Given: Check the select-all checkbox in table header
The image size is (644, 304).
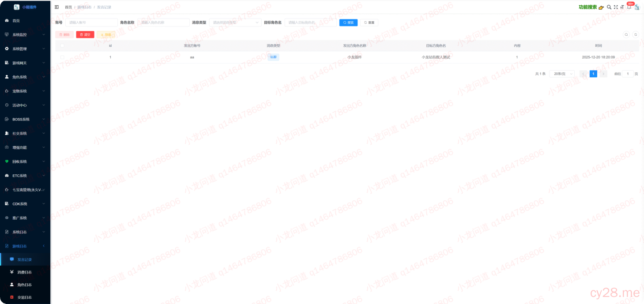Looking at the screenshot, I should tap(62, 45).
